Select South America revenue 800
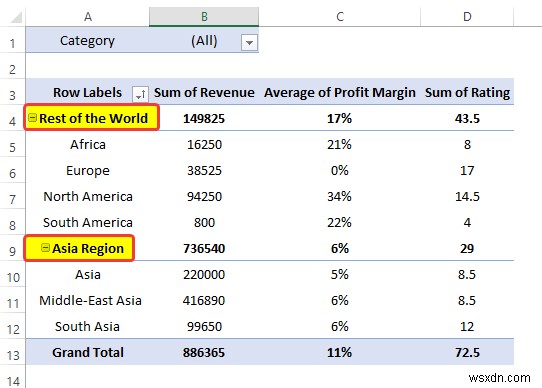 point(204,222)
